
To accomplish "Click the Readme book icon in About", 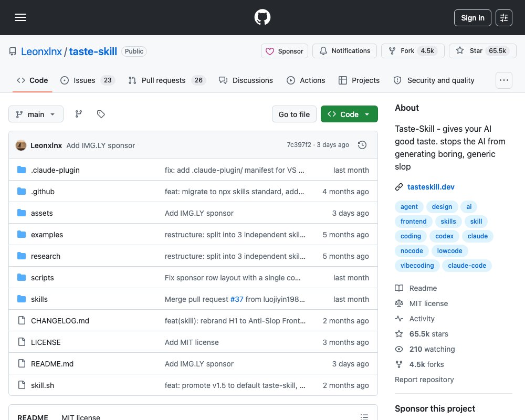I will coord(399,288).
